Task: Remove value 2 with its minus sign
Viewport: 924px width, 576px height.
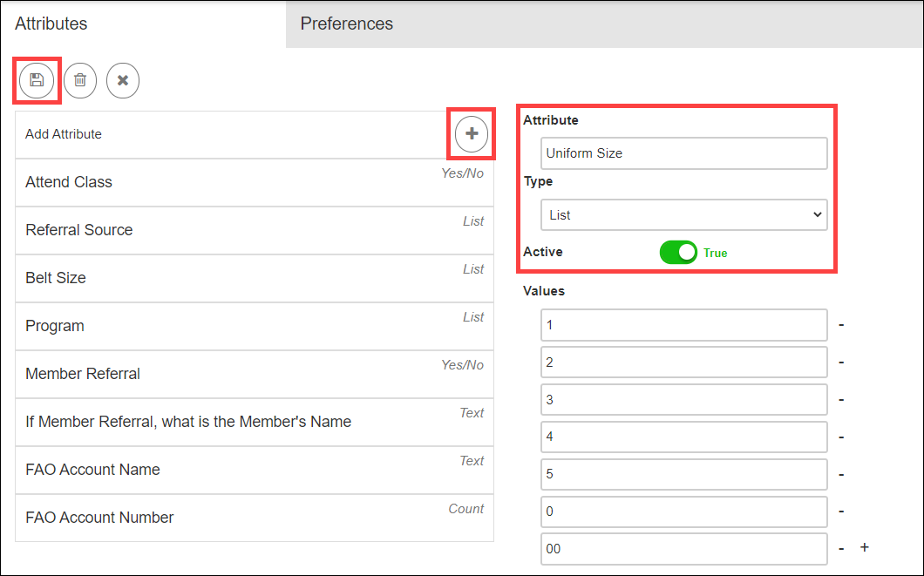Action: click(x=841, y=363)
